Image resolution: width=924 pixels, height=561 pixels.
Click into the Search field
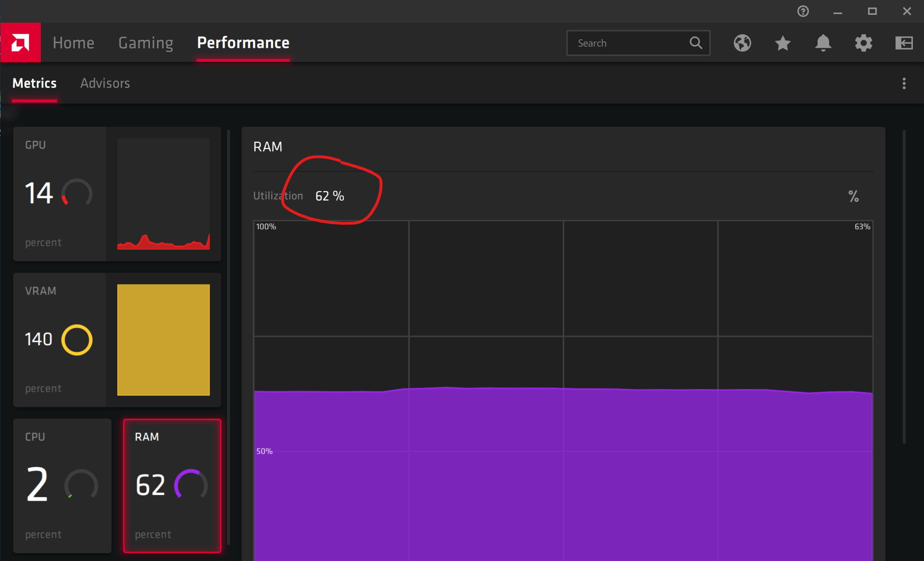tap(639, 43)
